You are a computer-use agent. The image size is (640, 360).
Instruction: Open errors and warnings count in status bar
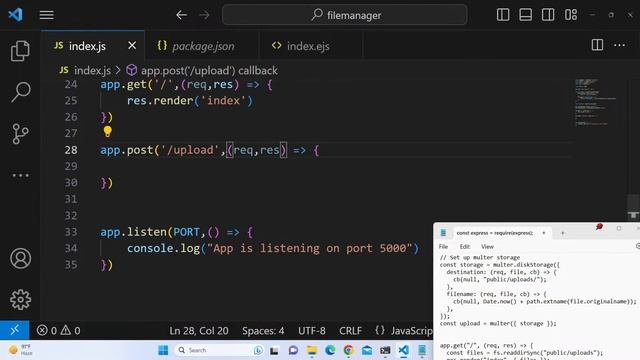pos(58,330)
